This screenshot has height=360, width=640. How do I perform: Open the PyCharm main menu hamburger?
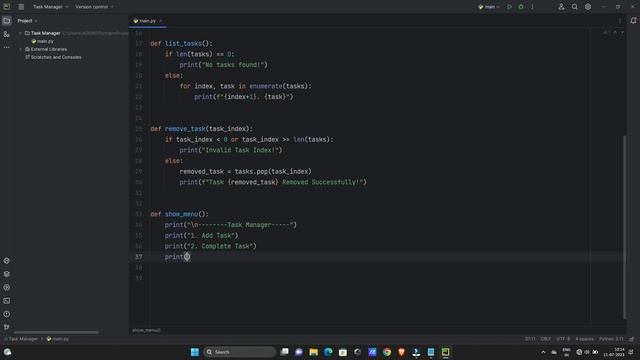click(x=21, y=7)
